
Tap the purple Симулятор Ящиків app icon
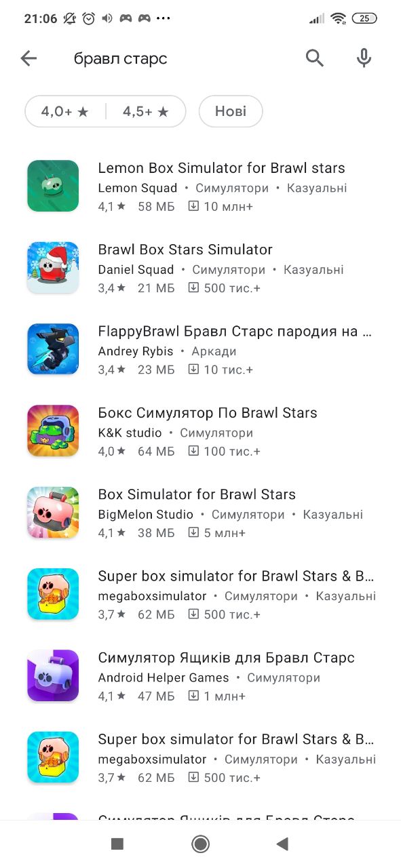pos(53,675)
